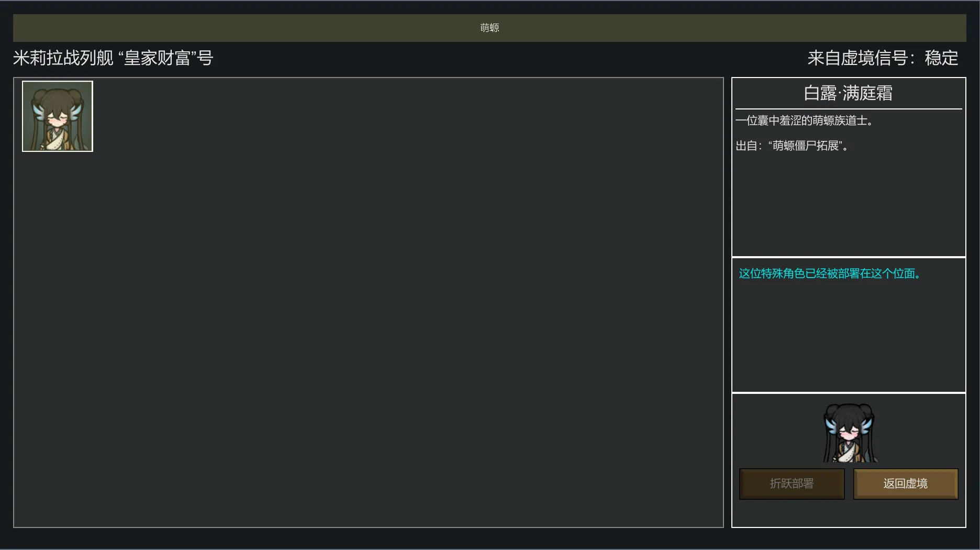Open the 萌螈 faction tab at top
Screen dimensions: 980x550
489,28
